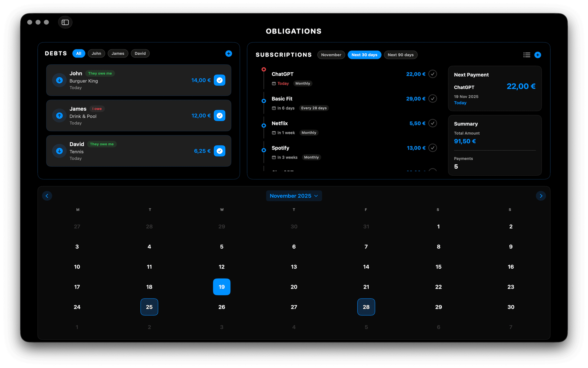Viewport: 588px width, 368px height.
Task: Open the November 2025 month dropdown
Action: 294,196
